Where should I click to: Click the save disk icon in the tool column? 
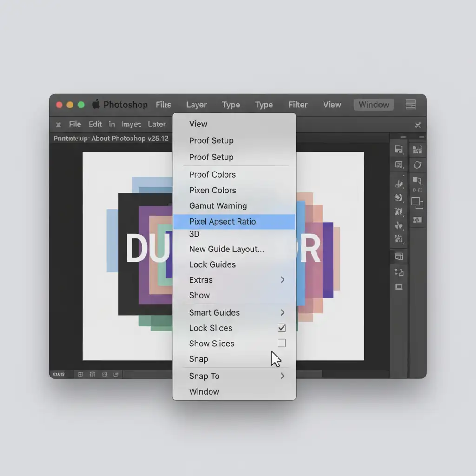point(398,150)
